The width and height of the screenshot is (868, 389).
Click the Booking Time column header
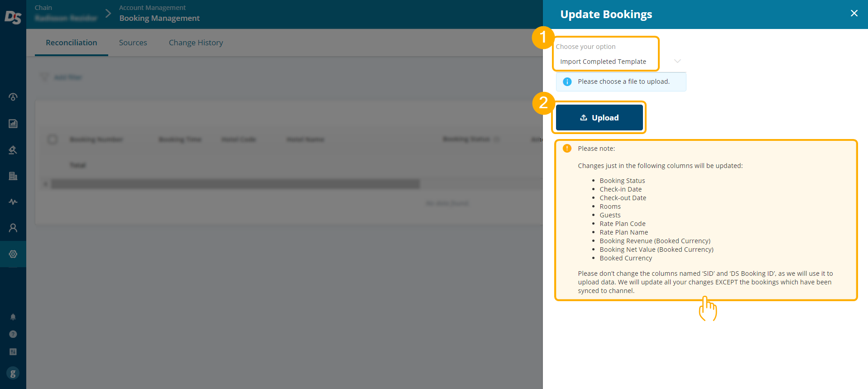180,139
